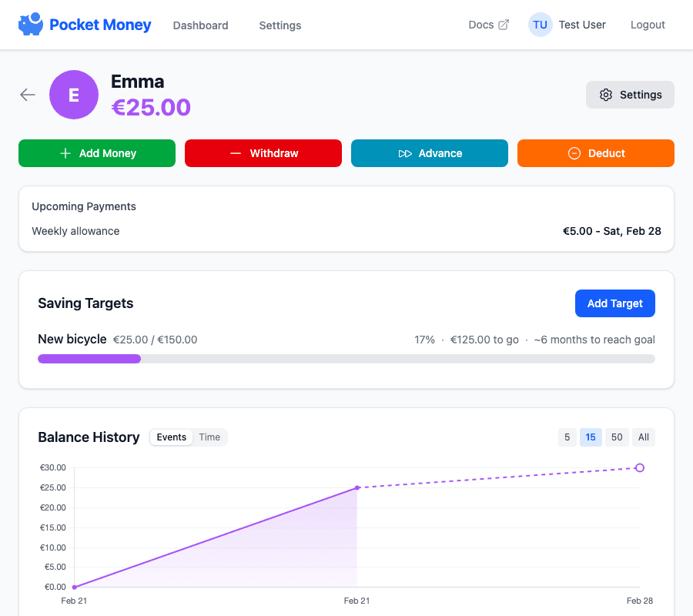Show All events in Balance History
Image resolution: width=693 pixels, height=616 pixels.
pyautogui.click(x=644, y=437)
